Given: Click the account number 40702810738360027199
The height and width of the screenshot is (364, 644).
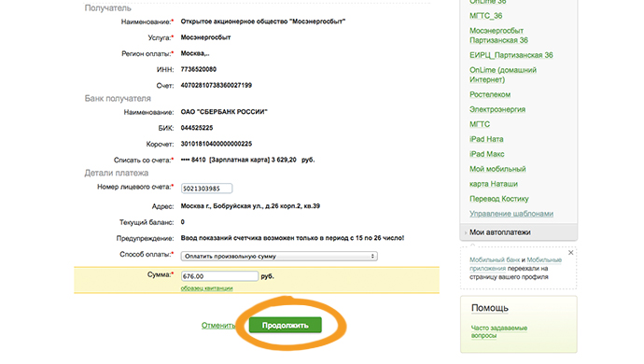Looking at the screenshot, I should [x=216, y=85].
